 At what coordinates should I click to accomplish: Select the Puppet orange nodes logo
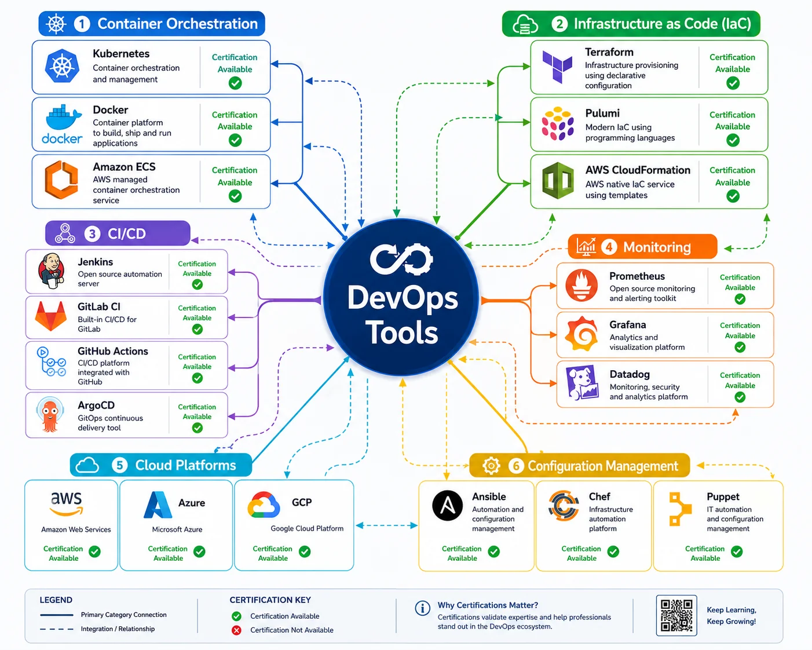click(x=681, y=509)
